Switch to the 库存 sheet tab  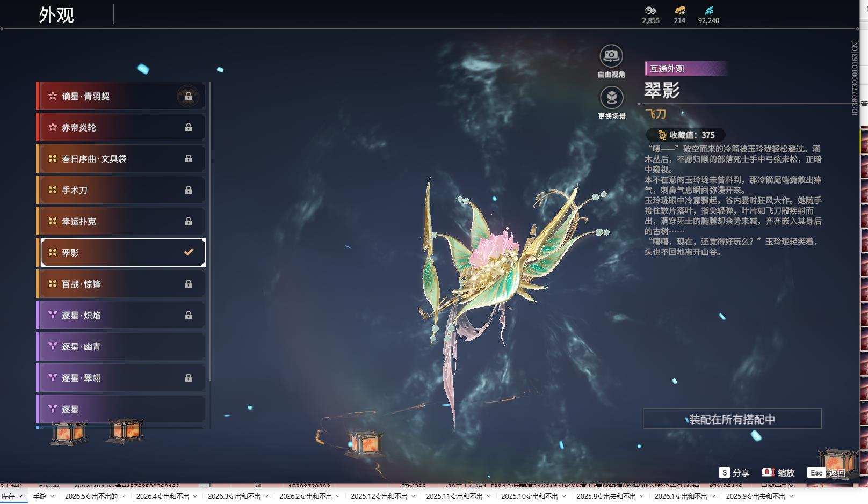click(x=8, y=496)
